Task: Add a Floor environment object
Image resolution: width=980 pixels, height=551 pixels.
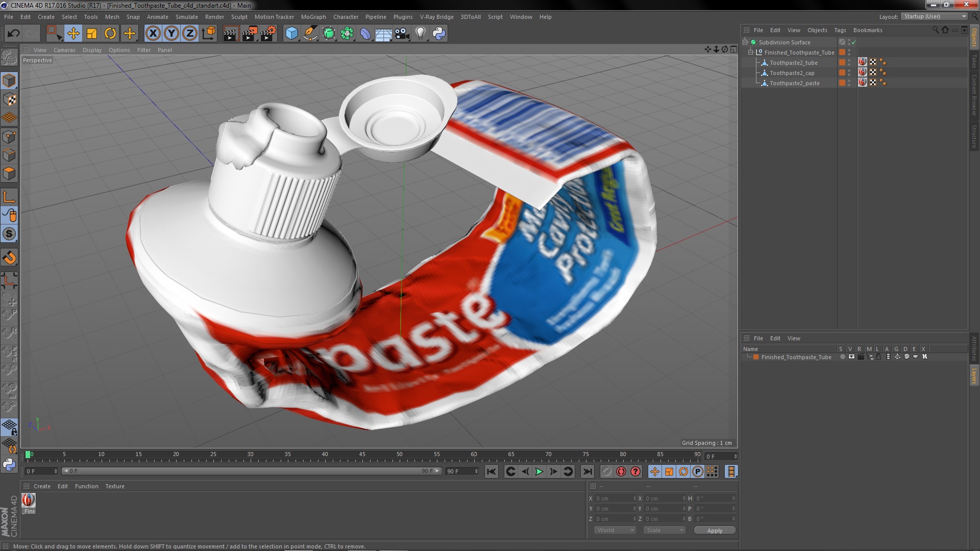Action: [x=383, y=34]
